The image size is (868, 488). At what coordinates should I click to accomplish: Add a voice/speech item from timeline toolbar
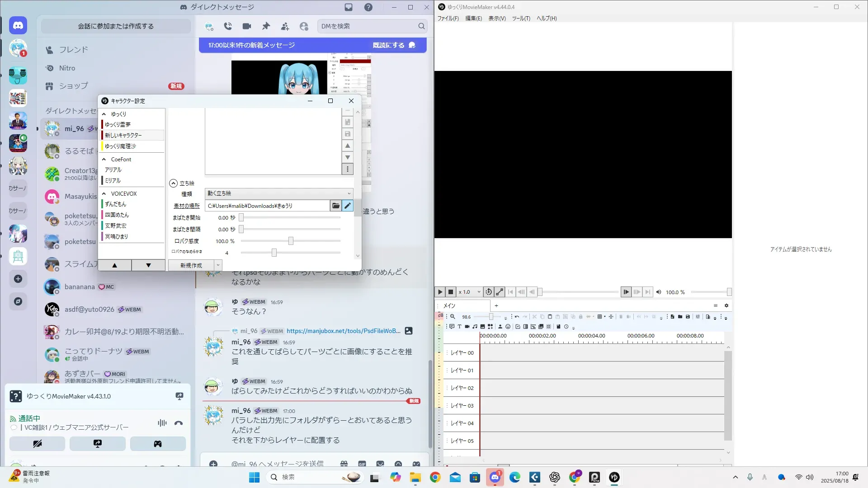tap(452, 327)
